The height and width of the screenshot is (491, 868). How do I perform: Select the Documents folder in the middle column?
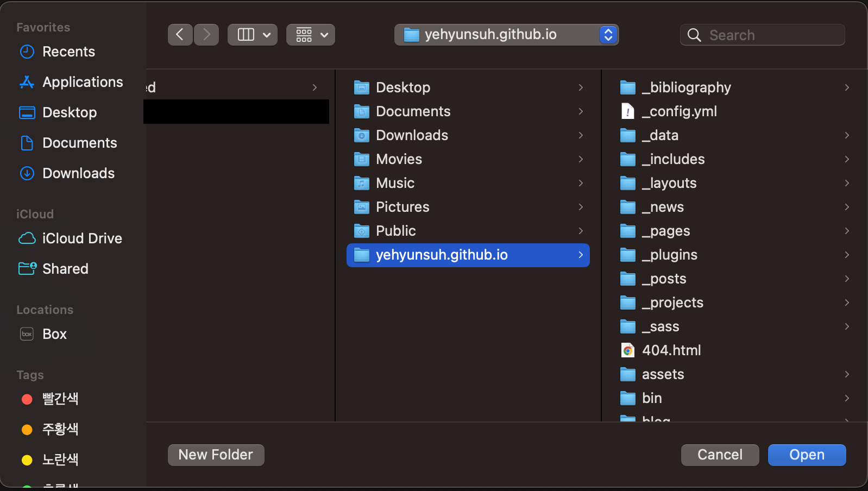[x=468, y=111]
